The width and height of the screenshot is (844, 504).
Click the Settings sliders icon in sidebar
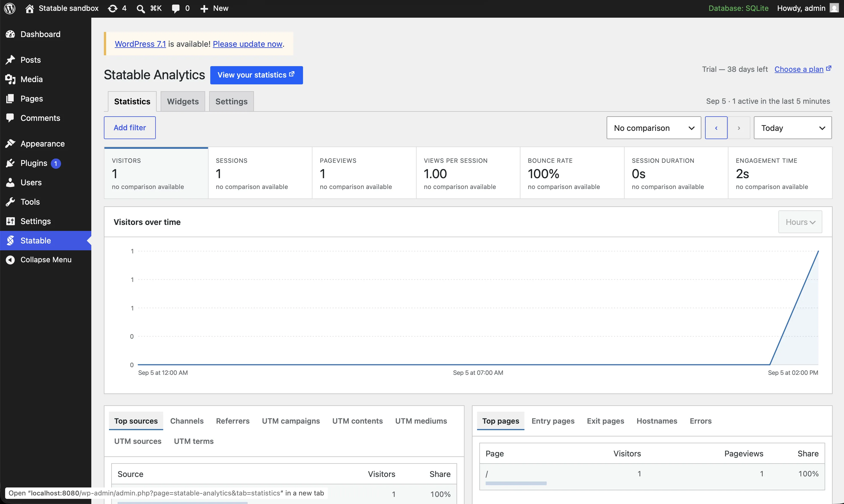10,221
